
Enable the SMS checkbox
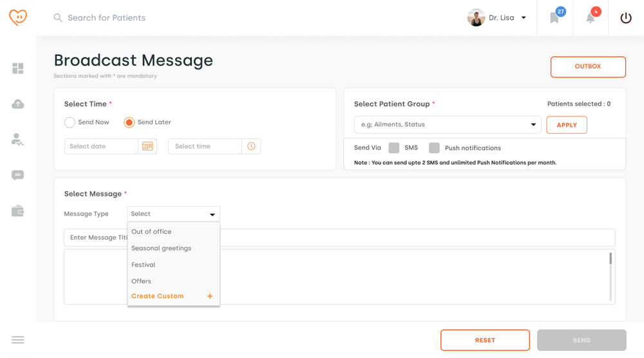(x=394, y=148)
